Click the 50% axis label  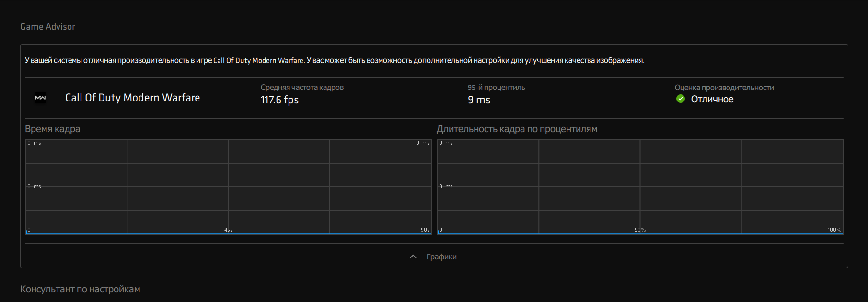pos(640,230)
